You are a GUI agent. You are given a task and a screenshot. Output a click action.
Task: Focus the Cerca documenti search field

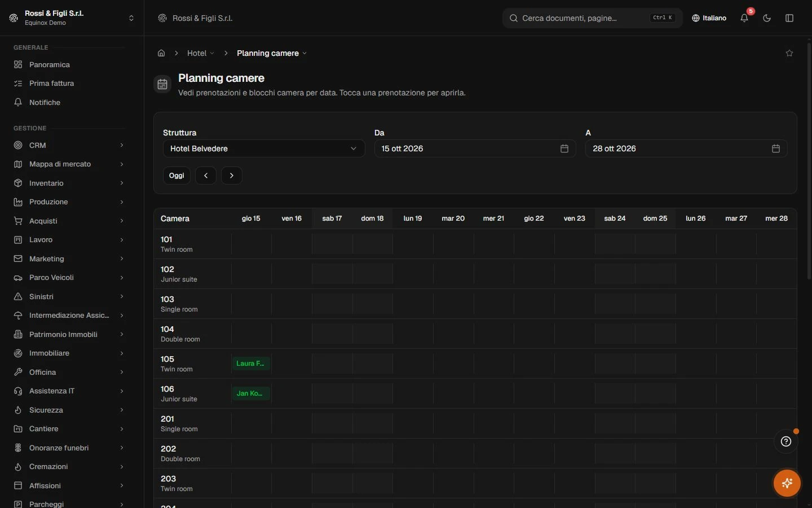pyautogui.click(x=592, y=18)
